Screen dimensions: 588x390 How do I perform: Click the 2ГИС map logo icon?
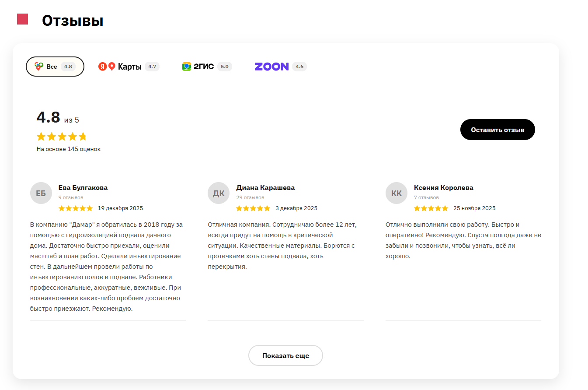click(187, 67)
